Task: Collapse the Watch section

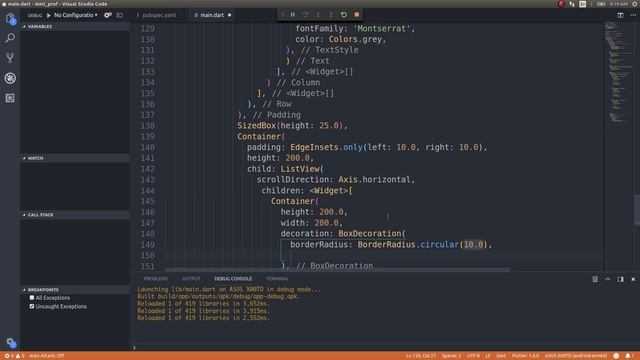Action: click(x=75, y=158)
